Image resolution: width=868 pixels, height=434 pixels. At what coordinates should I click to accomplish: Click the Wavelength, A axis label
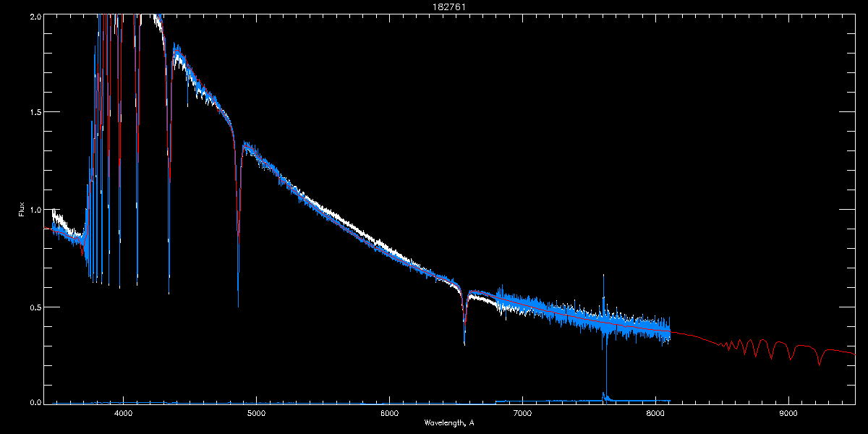[449, 422]
